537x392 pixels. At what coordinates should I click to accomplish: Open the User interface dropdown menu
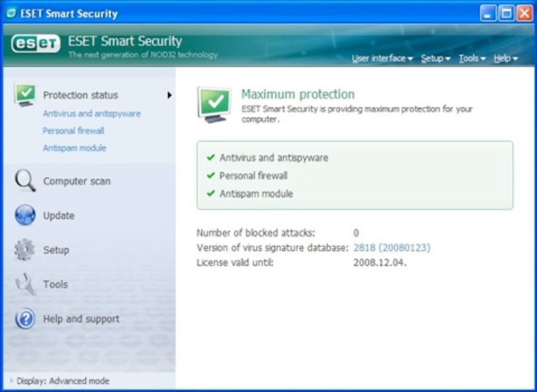click(383, 58)
